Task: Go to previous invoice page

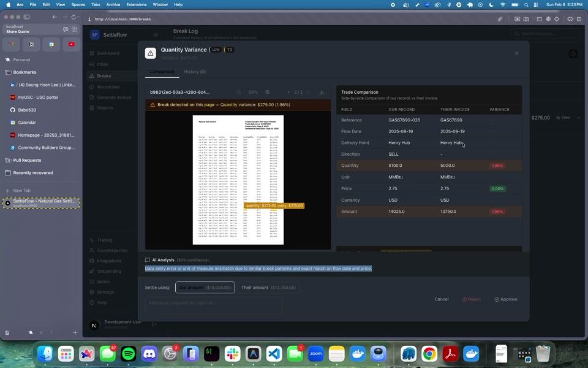Action: [288, 92]
